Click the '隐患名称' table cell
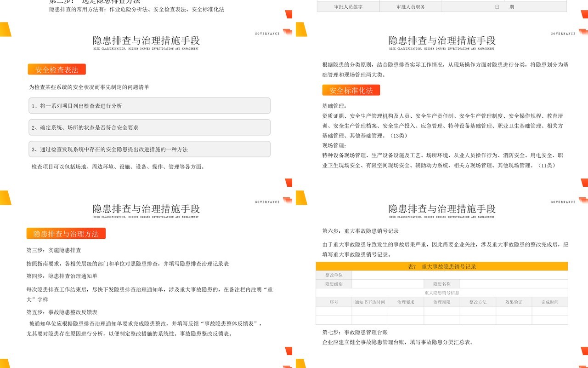 442,284
